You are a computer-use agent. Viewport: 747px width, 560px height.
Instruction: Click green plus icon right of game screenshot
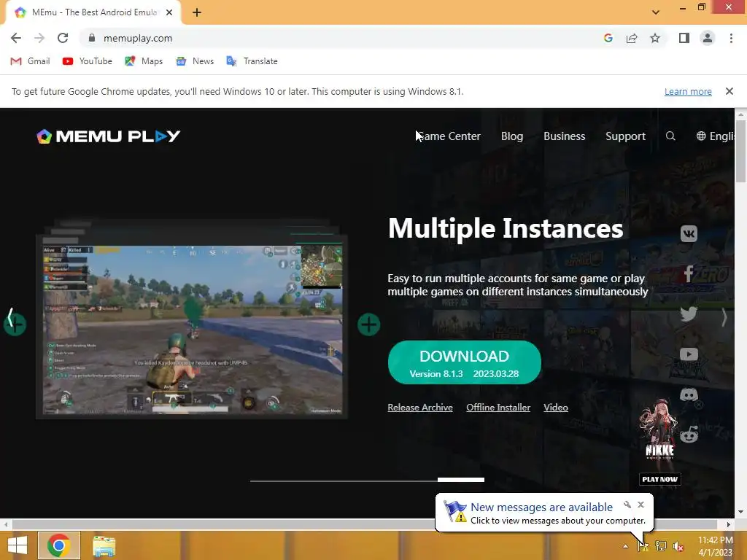[x=368, y=324]
